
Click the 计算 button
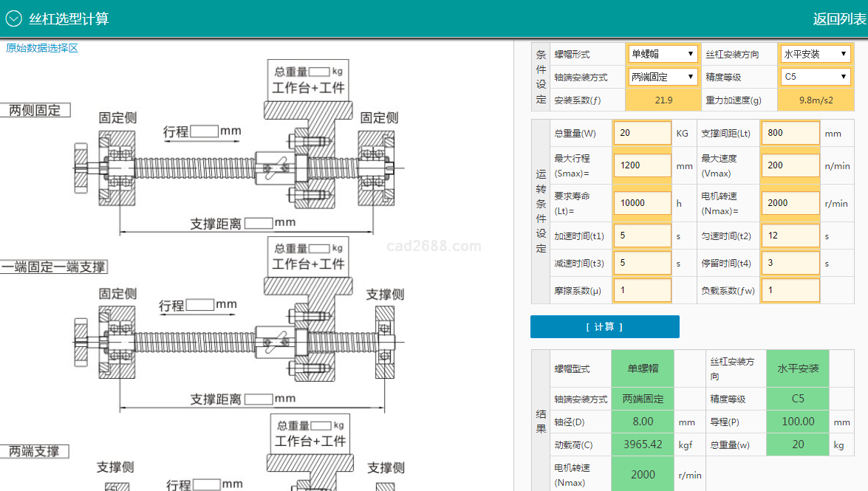604,326
